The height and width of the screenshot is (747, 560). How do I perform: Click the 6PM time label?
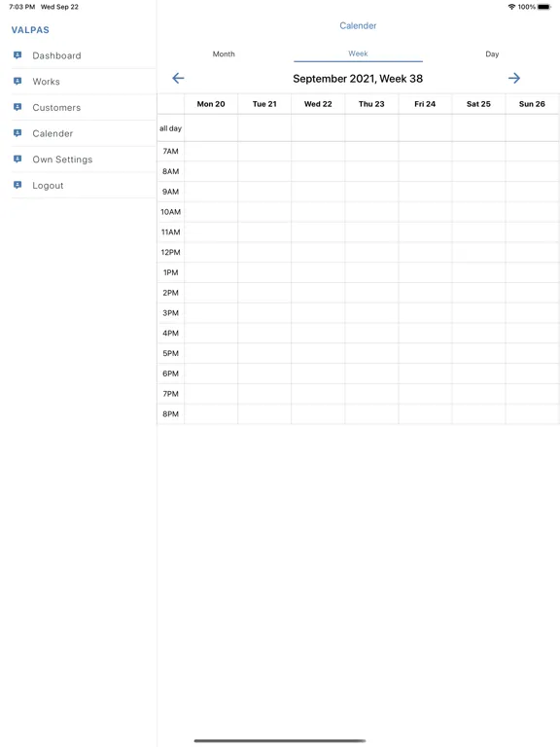tap(170, 373)
